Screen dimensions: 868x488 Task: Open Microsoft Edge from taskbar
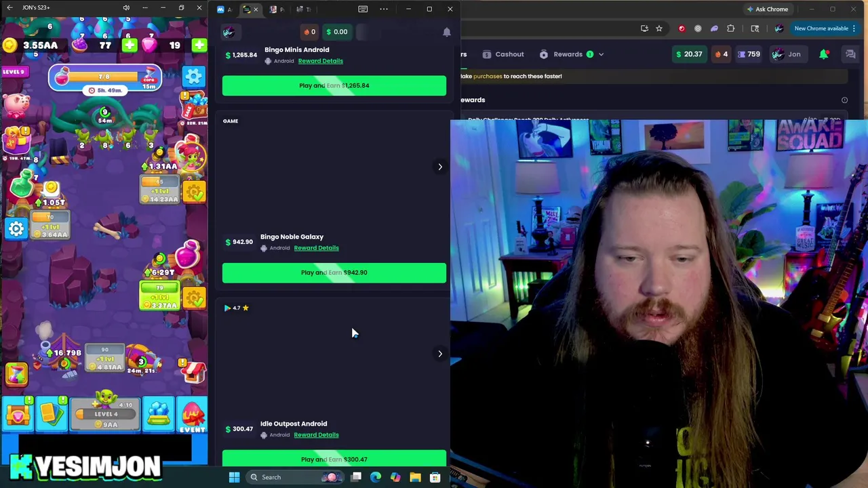coord(376,477)
